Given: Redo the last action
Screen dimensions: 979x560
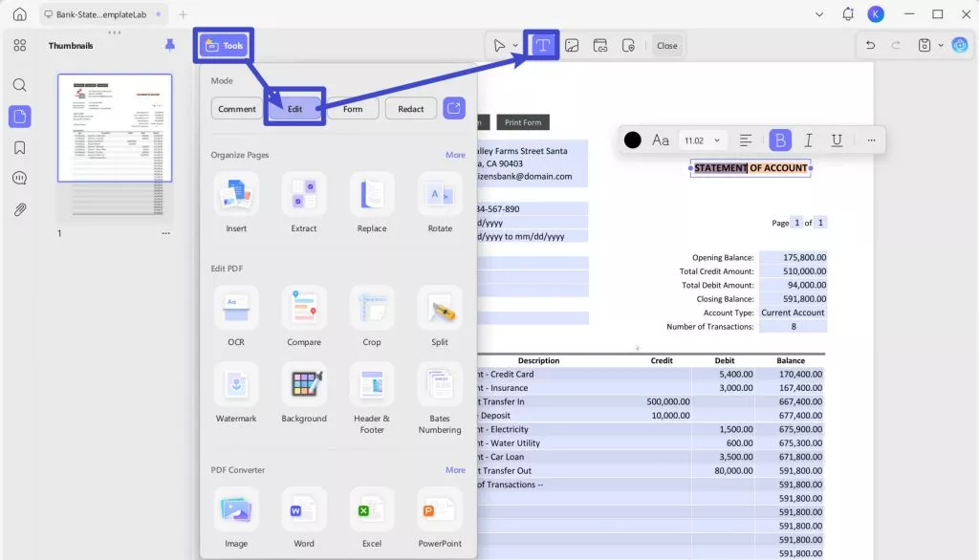Looking at the screenshot, I should click(896, 45).
